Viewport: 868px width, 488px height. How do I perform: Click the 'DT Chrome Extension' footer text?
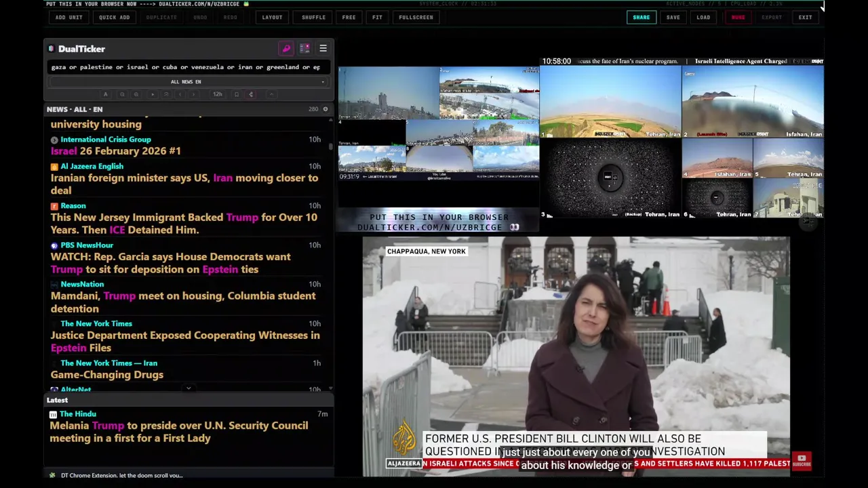click(x=122, y=475)
